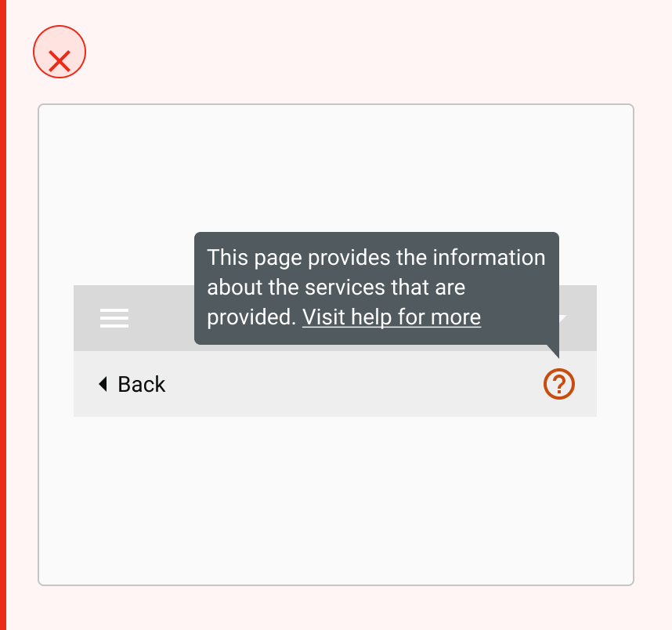Click the word 'provided.' in the tooltip
The height and width of the screenshot is (630, 672).
click(251, 317)
